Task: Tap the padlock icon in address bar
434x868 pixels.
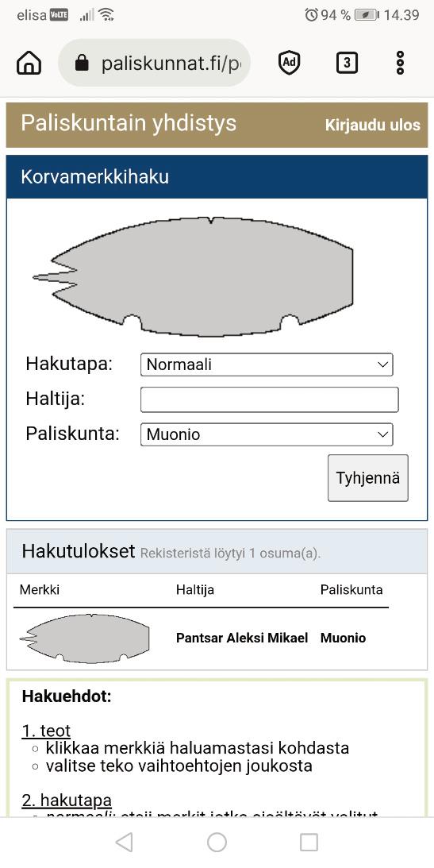Action: point(82,63)
